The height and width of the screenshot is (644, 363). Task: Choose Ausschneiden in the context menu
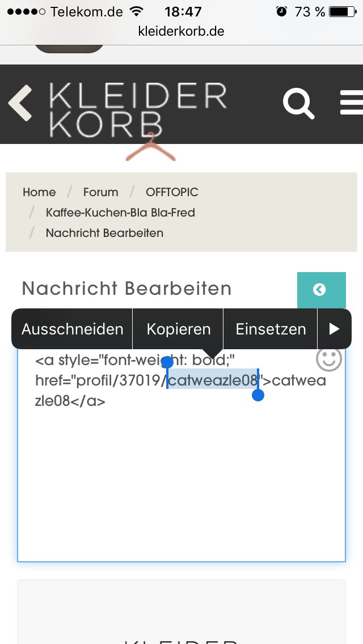[72, 329]
